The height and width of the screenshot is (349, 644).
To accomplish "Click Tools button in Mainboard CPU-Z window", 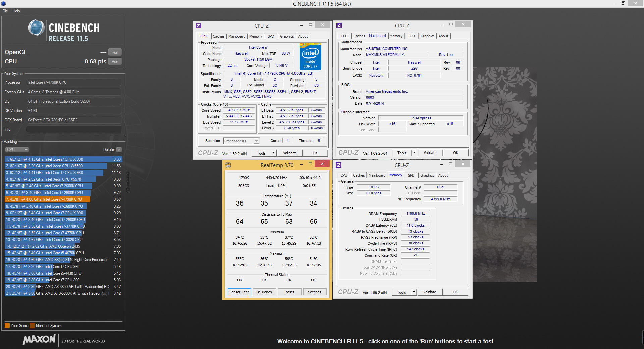I will (x=402, y=153).
